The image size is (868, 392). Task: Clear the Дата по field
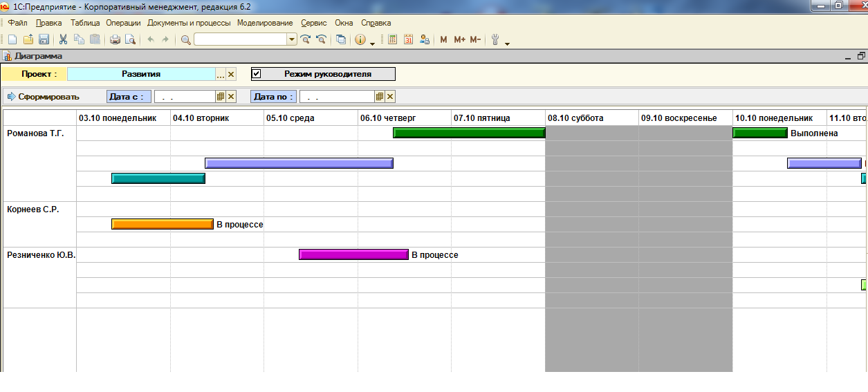pyautogui.click(x=390, y=97)
